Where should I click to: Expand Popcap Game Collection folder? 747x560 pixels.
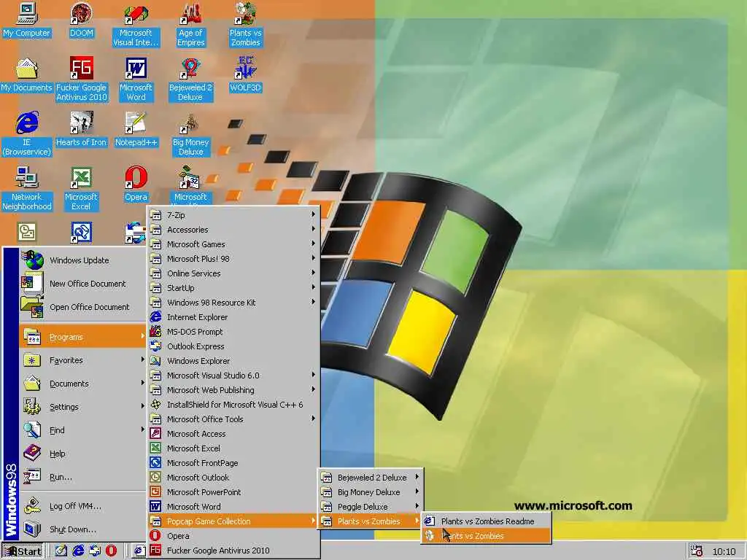point(233,521)
